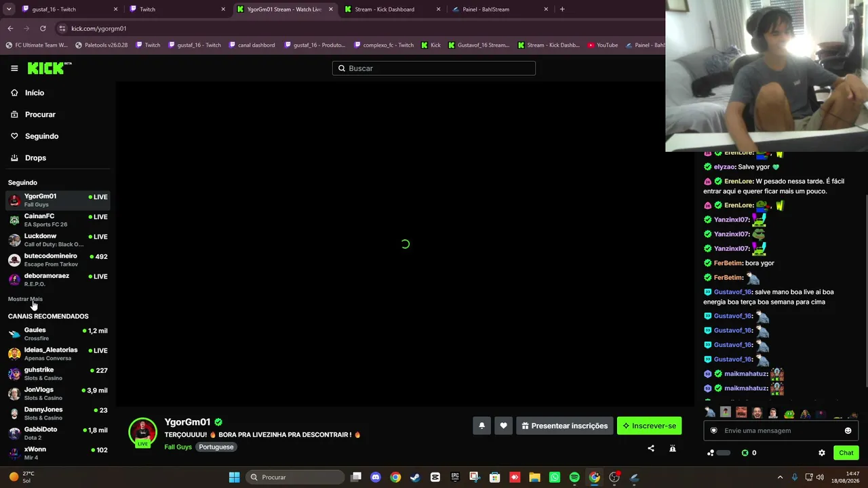Open xWonn recommended channel

point(58,453)
